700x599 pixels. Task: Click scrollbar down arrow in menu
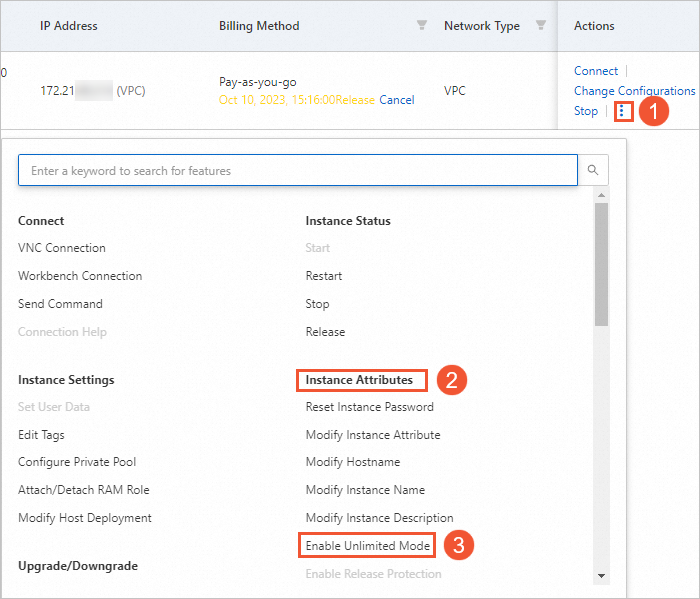[x=602, y=576]
